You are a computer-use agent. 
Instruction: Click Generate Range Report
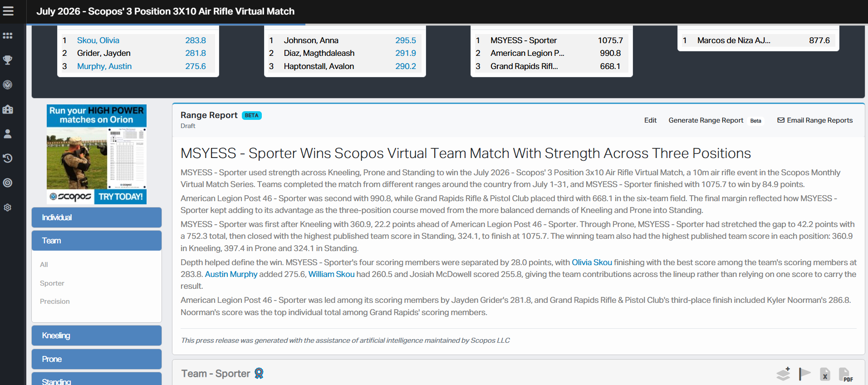tap(706, 120)
